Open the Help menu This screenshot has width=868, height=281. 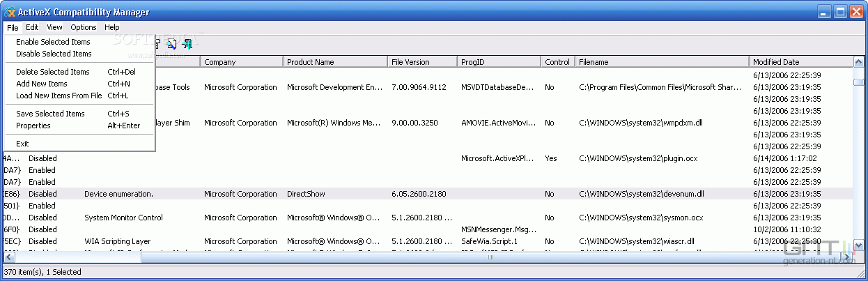click(112, 27)
